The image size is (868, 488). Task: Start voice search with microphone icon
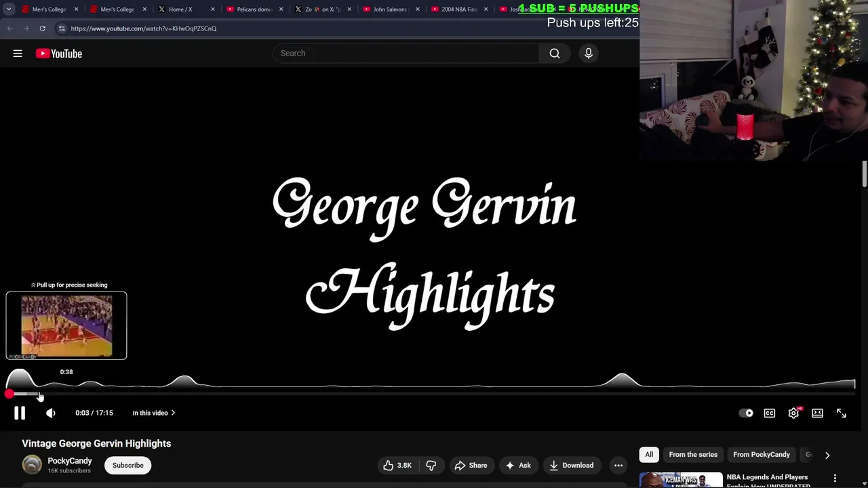click(589, 54)
